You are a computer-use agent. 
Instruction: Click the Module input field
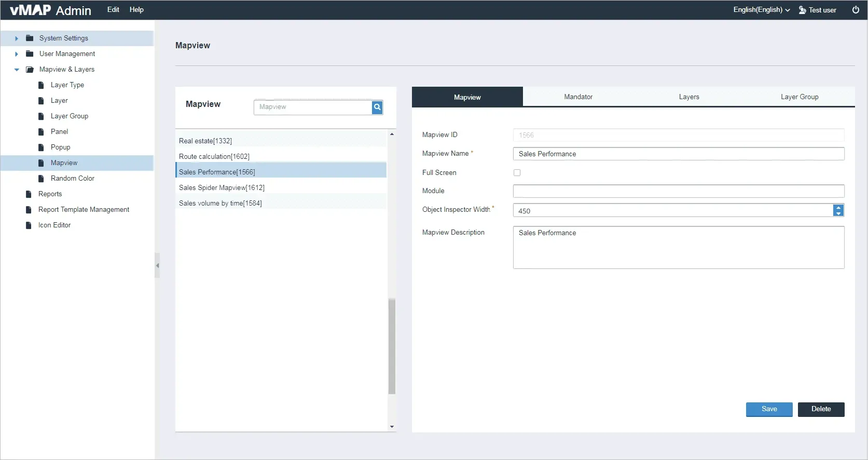click(679, 191)
